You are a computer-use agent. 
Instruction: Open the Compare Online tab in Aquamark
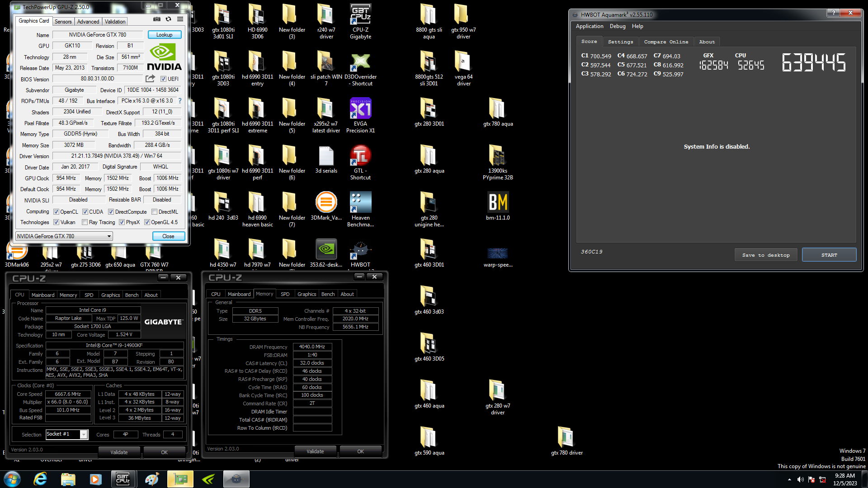666,42
